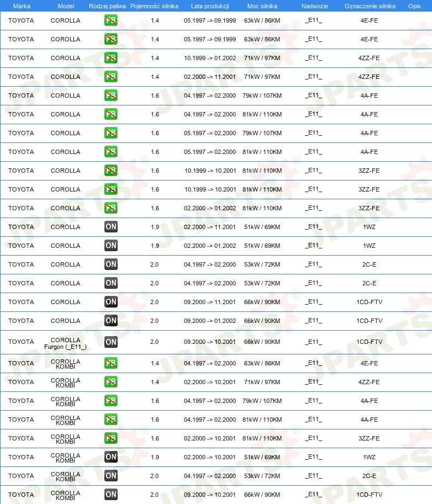432x504 pixels.
Task: Click the date range 09.2000 -> 11.2001
Action: (210, 302)
